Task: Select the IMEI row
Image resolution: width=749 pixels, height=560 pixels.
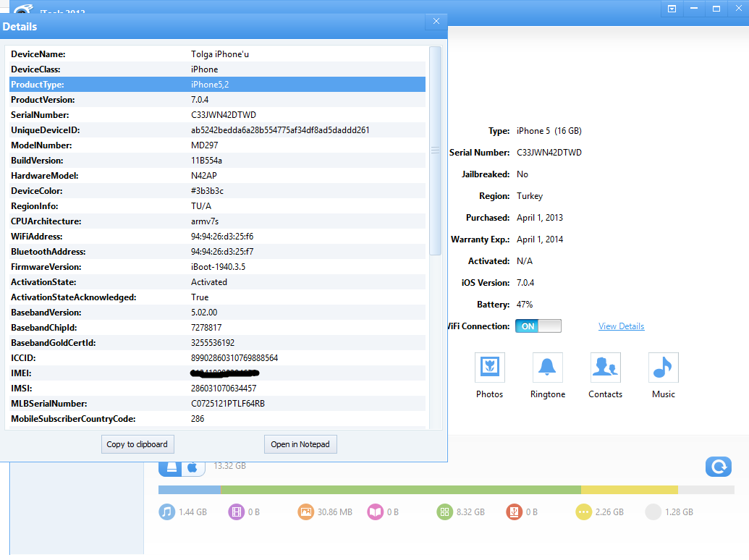Action: (x=217, y=373)
